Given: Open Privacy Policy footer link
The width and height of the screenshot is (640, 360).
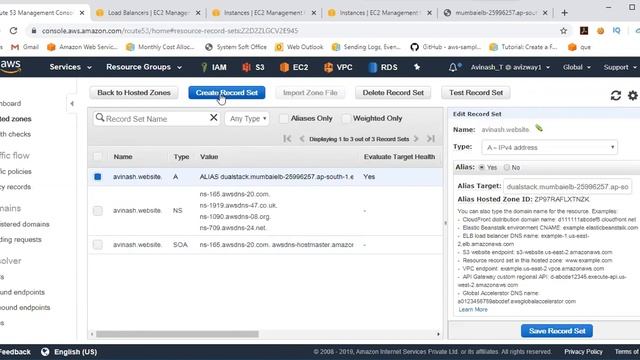Looking at the screenshot, I should [x=583, y=351].
